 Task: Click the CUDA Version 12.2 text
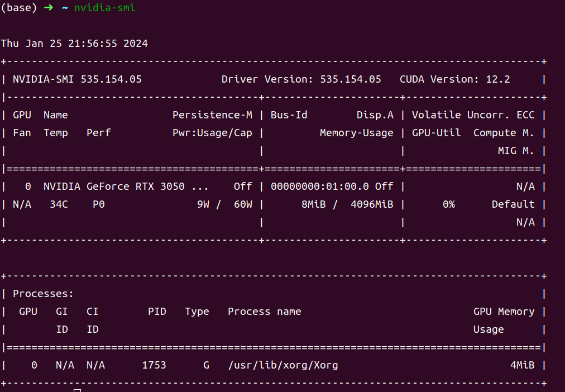coord(454,79)
